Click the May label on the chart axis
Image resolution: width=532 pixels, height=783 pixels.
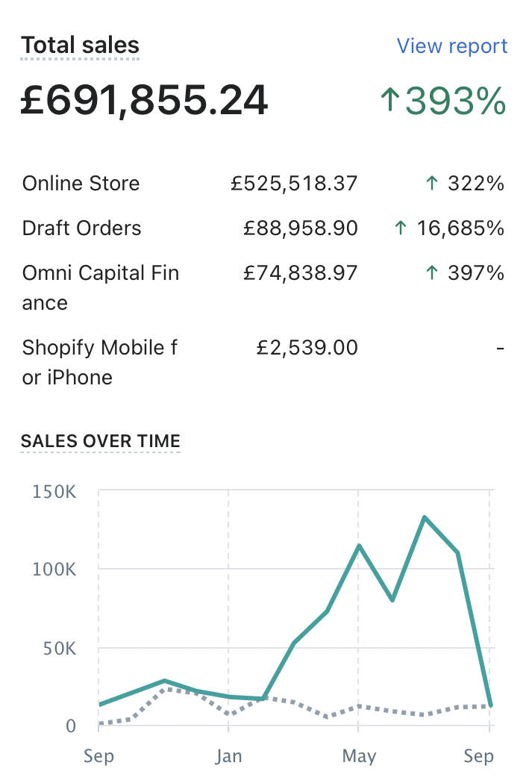[358, 756]
